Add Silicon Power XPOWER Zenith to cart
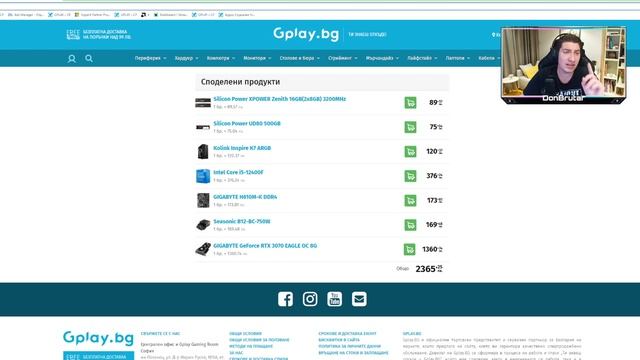The height and width of the screenshot is (360, 640). click(410, 102)
